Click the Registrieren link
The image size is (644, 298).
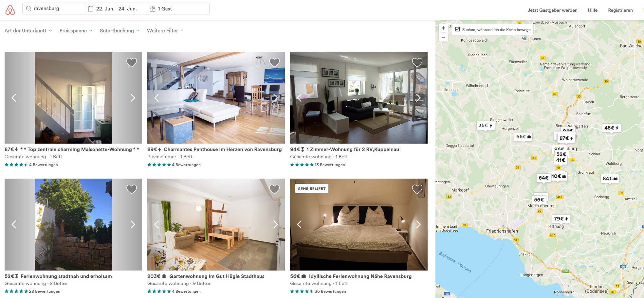(620, 10)
